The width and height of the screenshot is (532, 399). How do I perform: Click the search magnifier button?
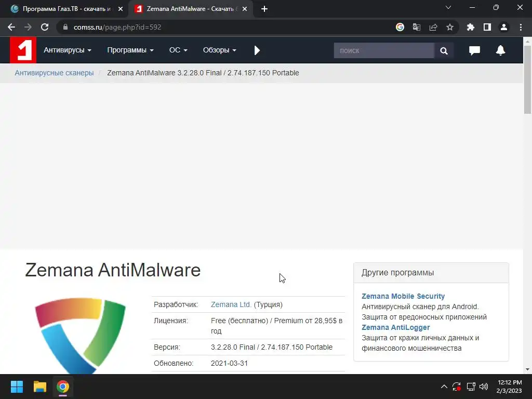click(x=444, y=50)
